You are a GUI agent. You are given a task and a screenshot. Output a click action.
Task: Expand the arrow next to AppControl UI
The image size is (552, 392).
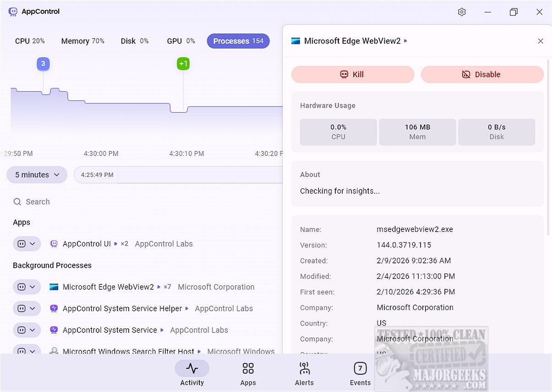(115, 244)
